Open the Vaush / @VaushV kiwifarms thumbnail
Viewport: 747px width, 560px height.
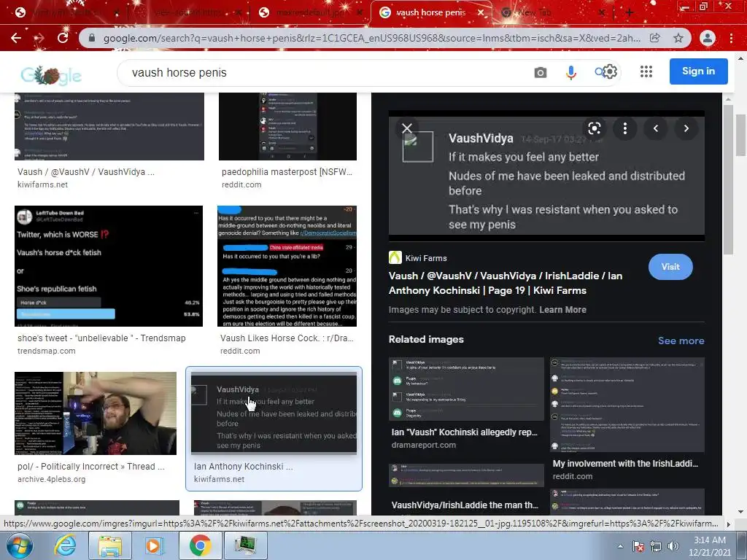[109, 126]
